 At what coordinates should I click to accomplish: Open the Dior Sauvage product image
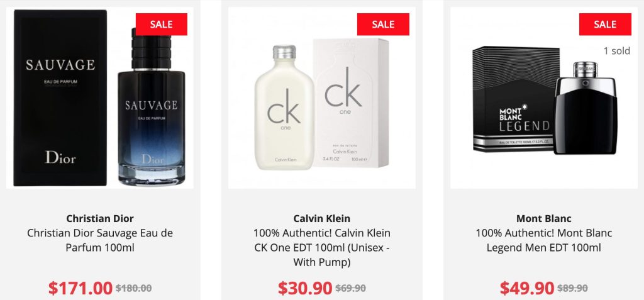[x=100, y=98]
